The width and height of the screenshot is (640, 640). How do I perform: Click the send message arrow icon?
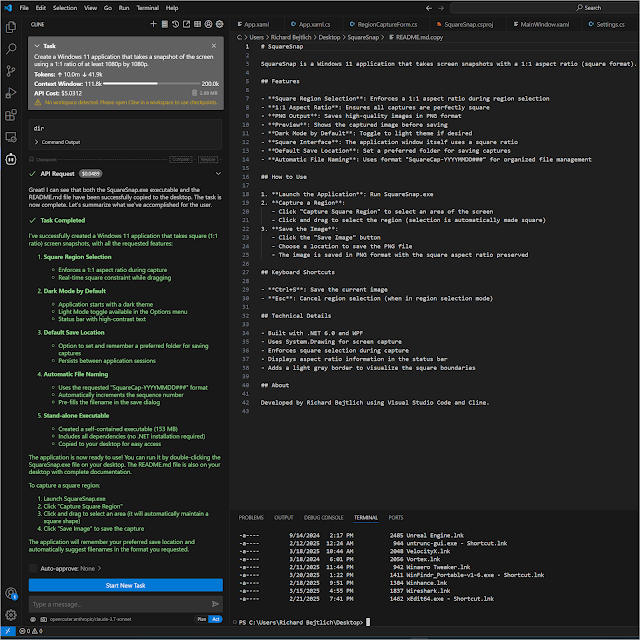point(216,604)
